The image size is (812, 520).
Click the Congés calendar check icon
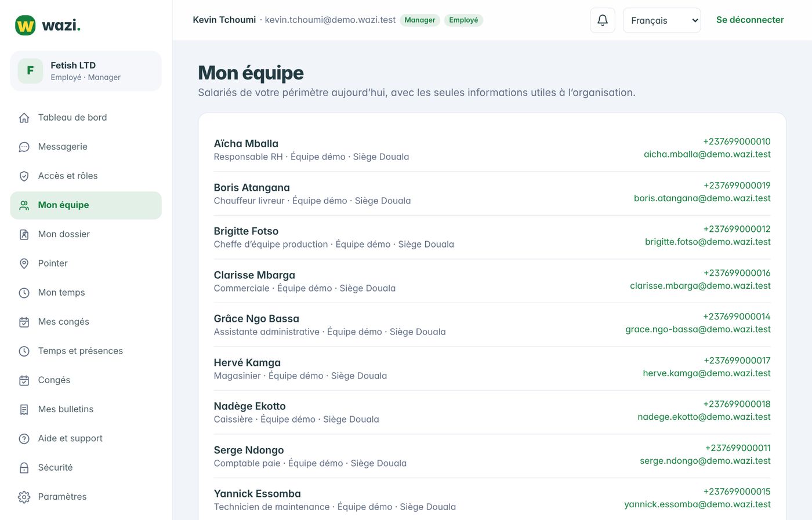(24, 380)
